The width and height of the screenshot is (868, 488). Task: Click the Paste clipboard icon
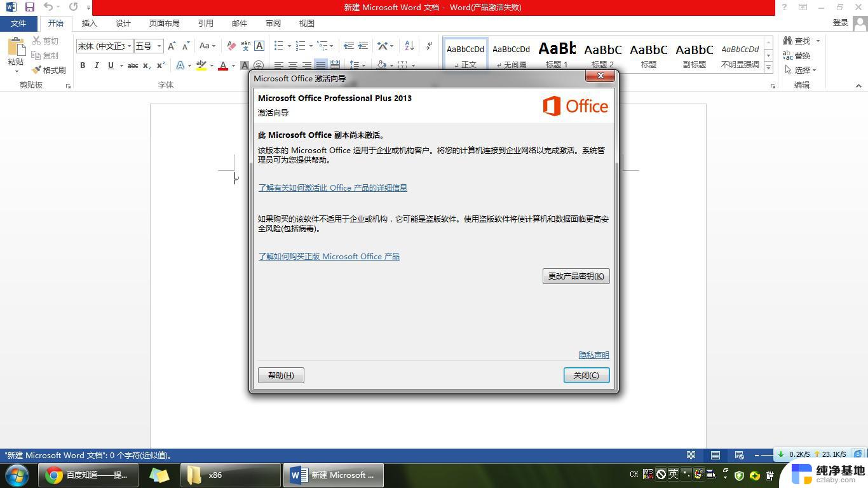pyautogui.click(x=16, y=46)
